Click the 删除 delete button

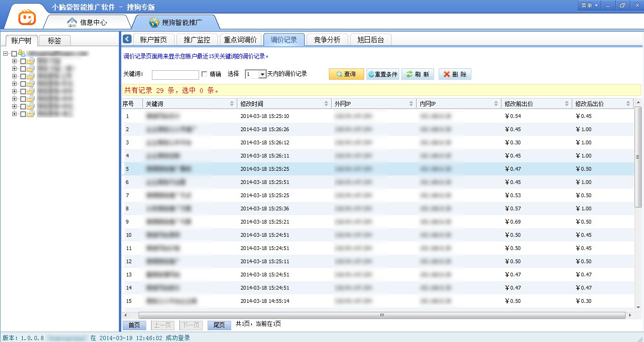[455, 75]
